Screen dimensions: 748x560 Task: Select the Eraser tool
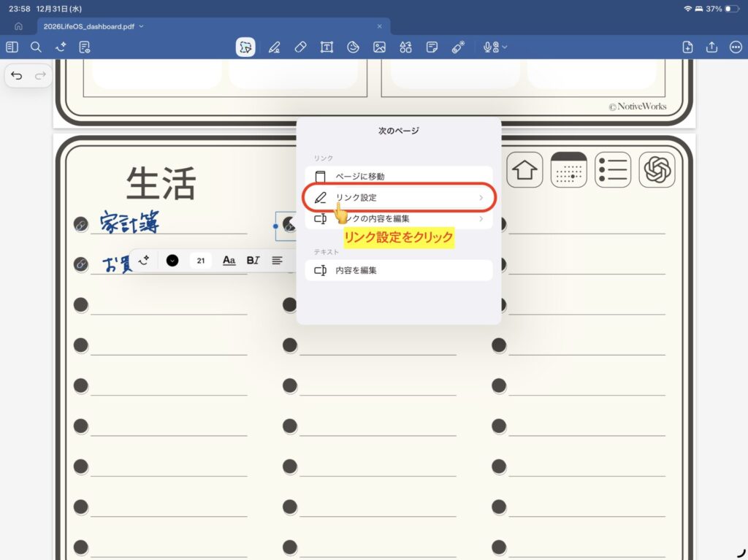(299, 47)
